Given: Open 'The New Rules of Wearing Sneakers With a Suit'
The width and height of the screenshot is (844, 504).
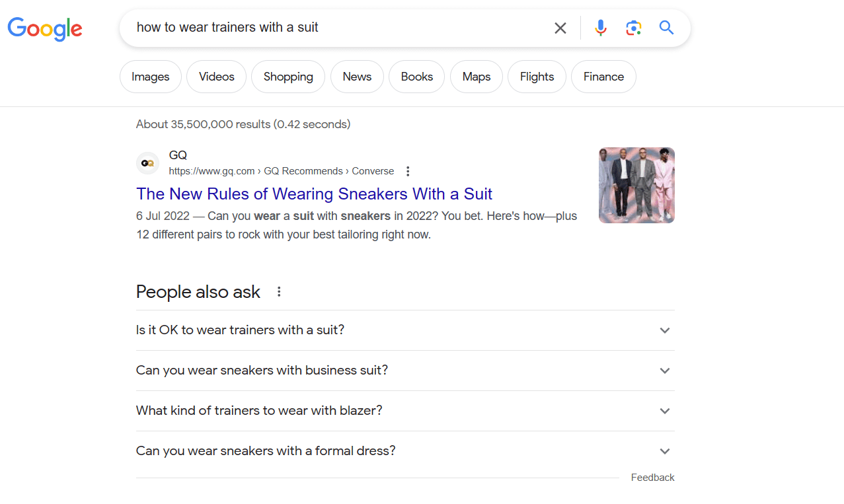Looking at the screenshot, I should click(x=315, y=194).
